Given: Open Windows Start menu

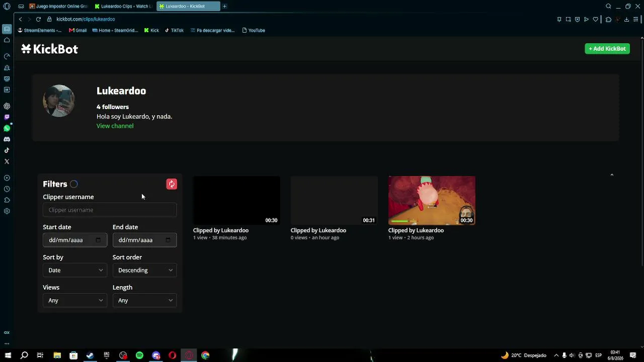Looking at the screenshot, I should pos(8,355).
